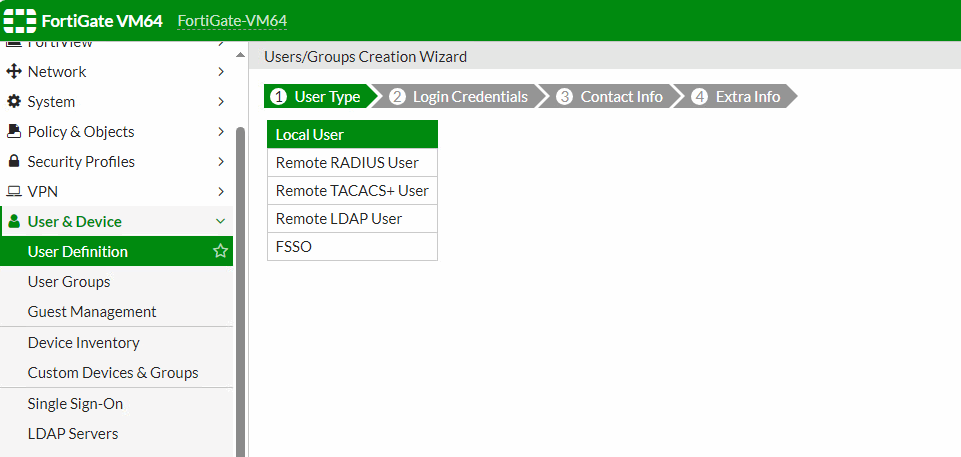Image resolution: width=961 pixels, height=457 pixels.
Task: Select Remote LDAP User type
Action: (x=352, y=219)
